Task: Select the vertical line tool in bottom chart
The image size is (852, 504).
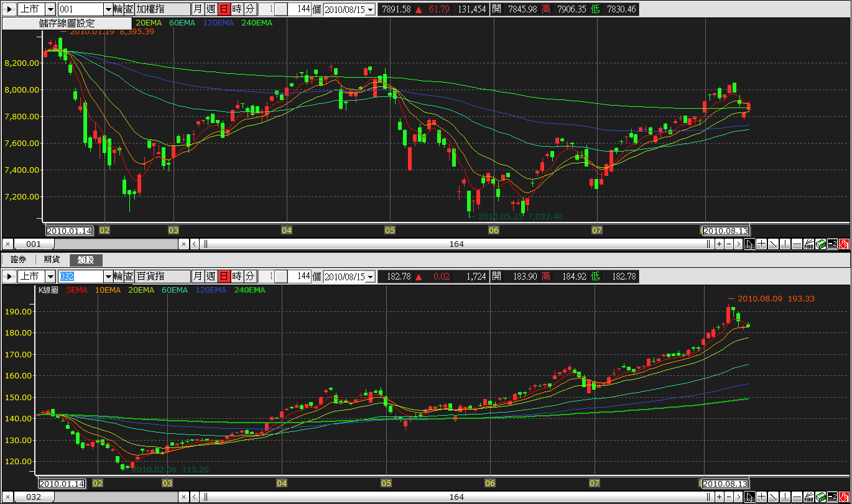Action: [x=785, y=497]
